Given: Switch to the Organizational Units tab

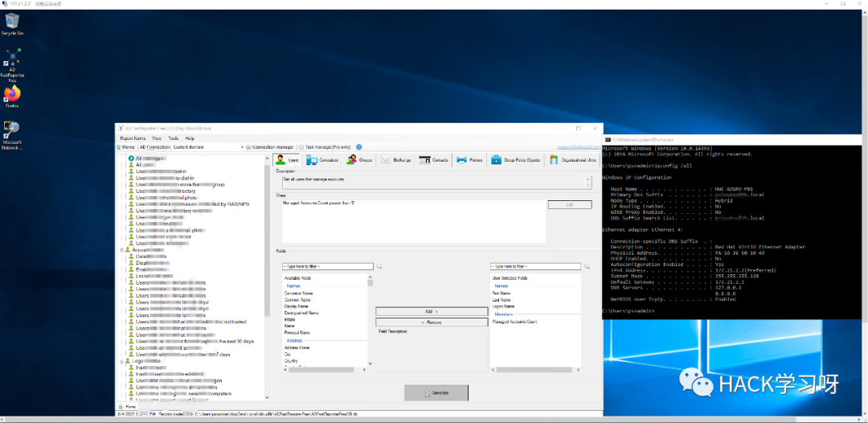Looking at the screenshot, I should click(x=574, y=160).
